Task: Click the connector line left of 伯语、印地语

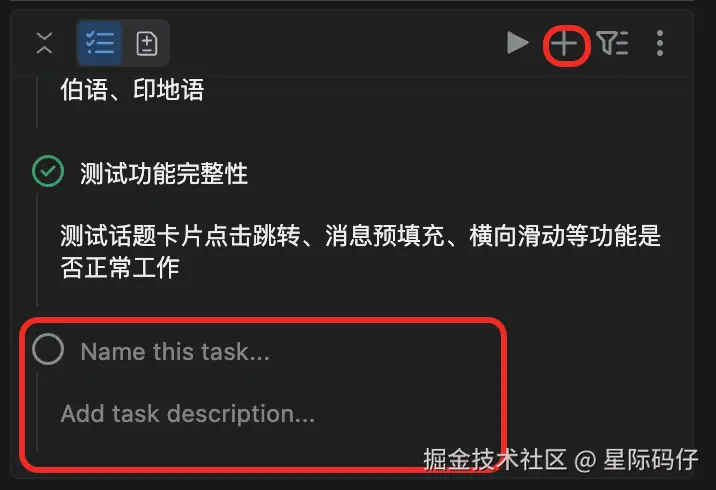Action: [37, 103]
